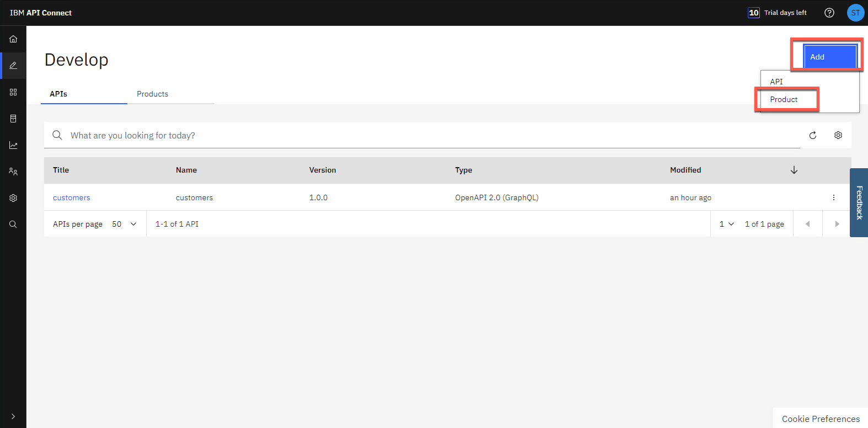Open overflow menu for customers row
868x428 pixels.
coord(833,197)
